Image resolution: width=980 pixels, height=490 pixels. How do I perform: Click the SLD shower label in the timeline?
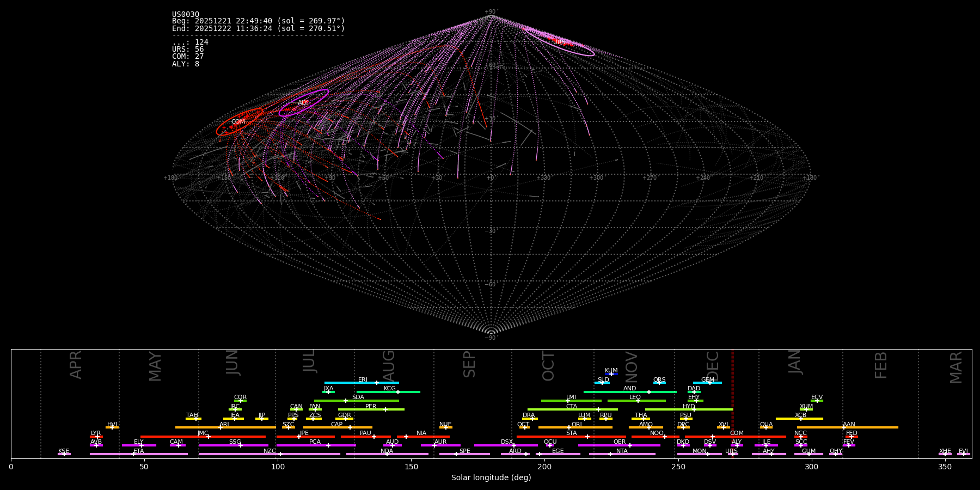603,380
